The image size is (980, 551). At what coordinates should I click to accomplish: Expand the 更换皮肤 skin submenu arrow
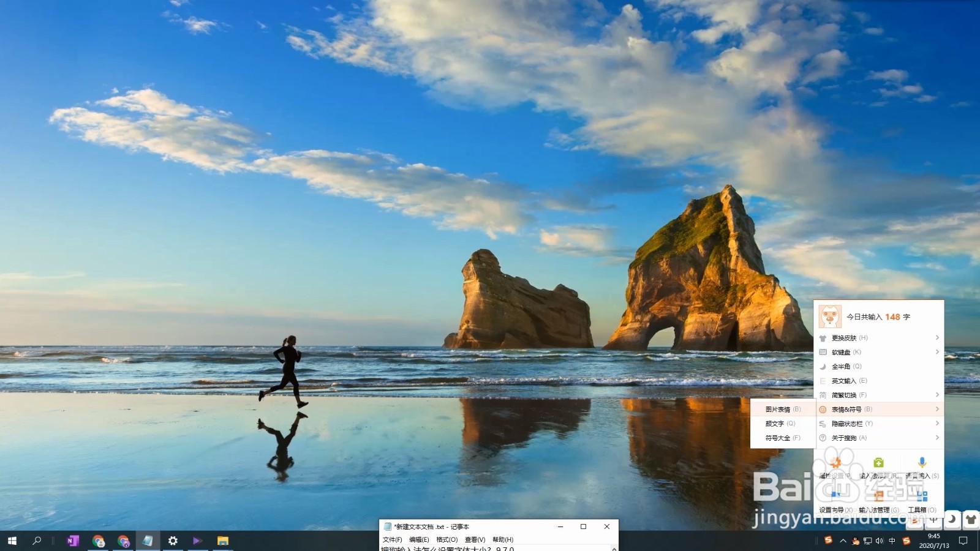coord(937,338)
